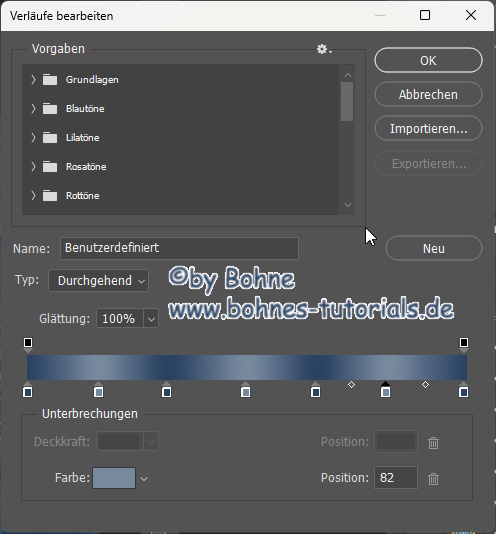This screenshot has height=534, width=496.
Task: Click the Importieren... button
Action: 428,128
